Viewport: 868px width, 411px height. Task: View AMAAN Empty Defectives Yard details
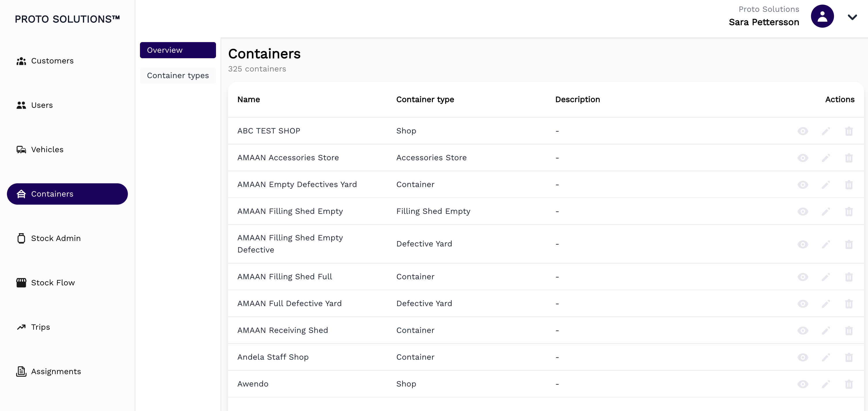[x=803, y=184]
